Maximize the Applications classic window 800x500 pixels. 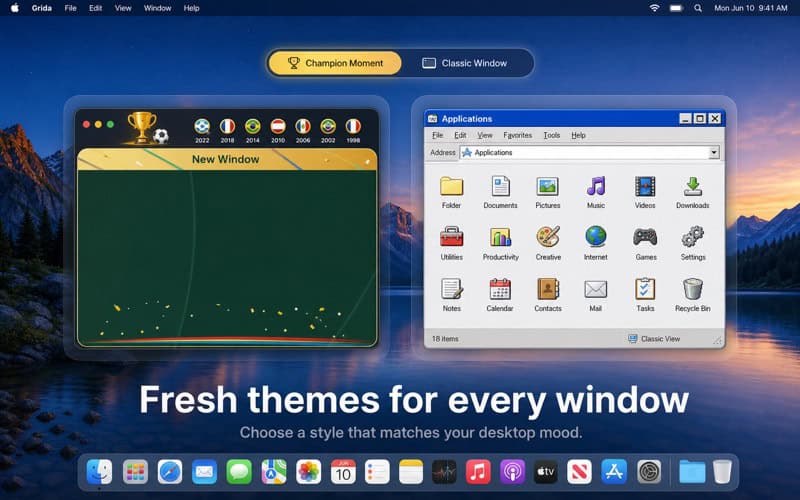tap(700, 119)
